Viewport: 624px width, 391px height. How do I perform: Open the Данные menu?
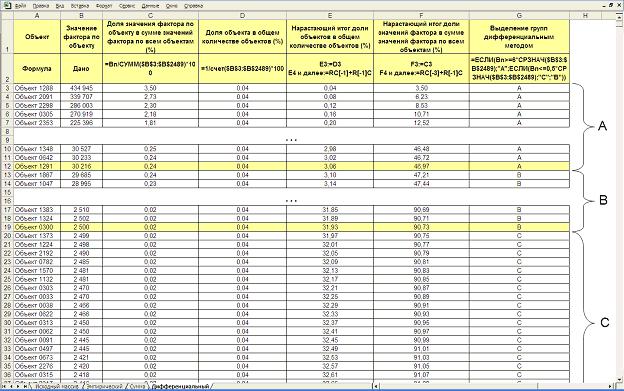point(150,6)
